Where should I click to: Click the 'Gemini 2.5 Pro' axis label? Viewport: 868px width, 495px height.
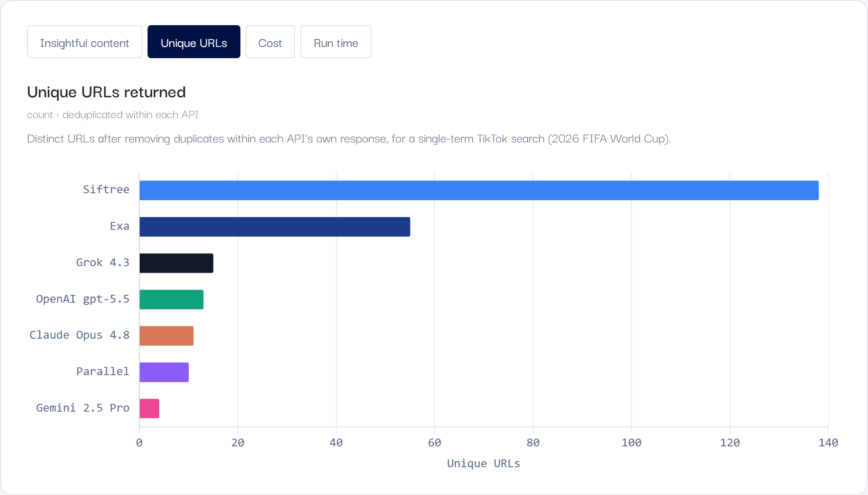(x=82, y=408)
